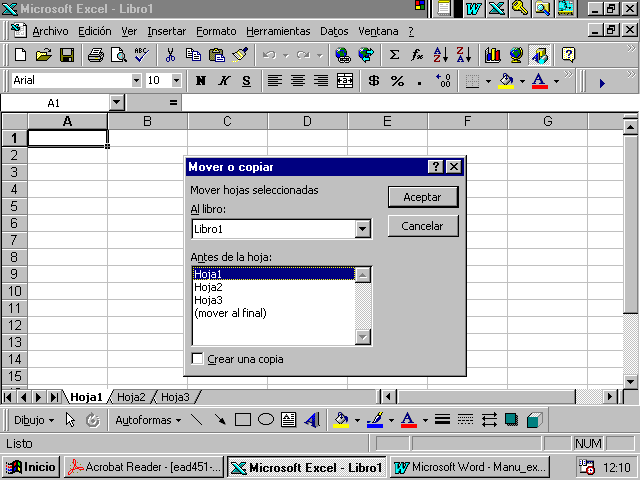Screen dimensions: 640x480
Task: Open the Name Box dropdown arrow
Action: [x=116, y=102]
